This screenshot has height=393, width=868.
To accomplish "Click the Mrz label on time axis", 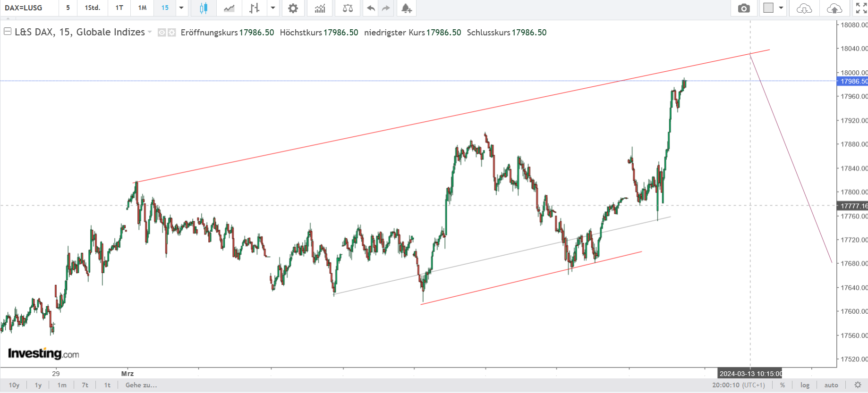I will [x=128, y=374].
